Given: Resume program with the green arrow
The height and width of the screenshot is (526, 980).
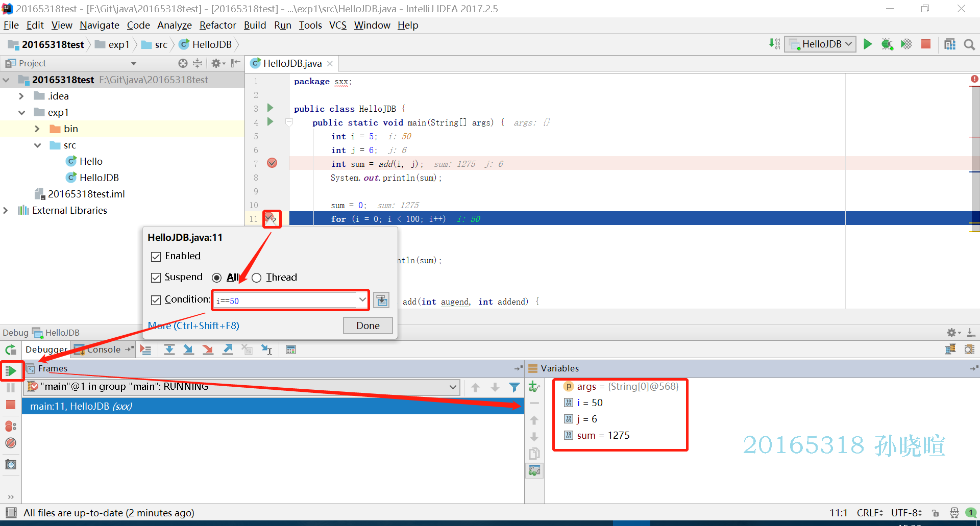Looking at the screenshot, I should (11, 370).
